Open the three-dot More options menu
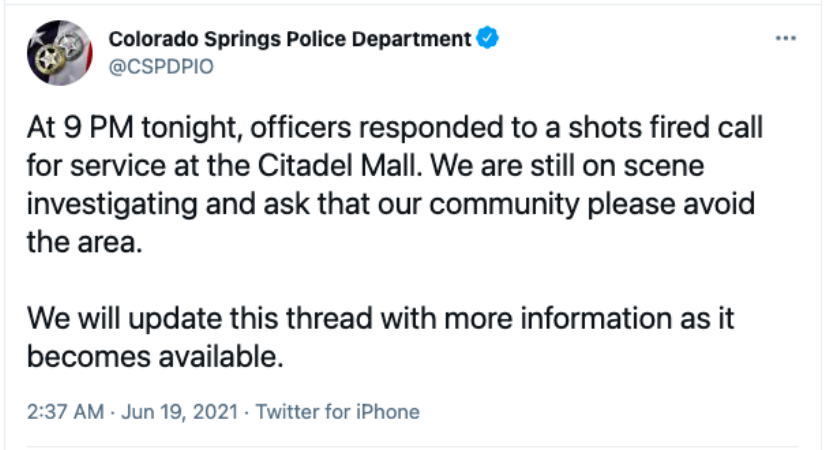Image resolution: width=826 pixels, height=450 pixels. tap(785, 38)
